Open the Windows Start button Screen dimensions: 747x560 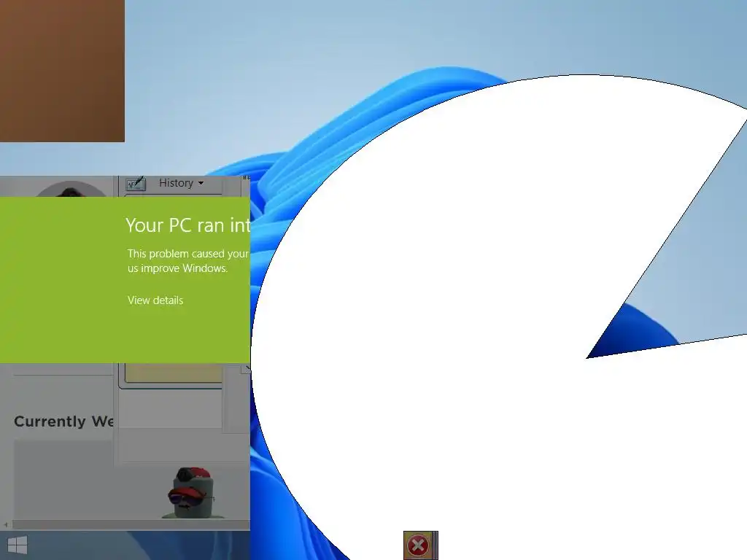pos(18,545)
